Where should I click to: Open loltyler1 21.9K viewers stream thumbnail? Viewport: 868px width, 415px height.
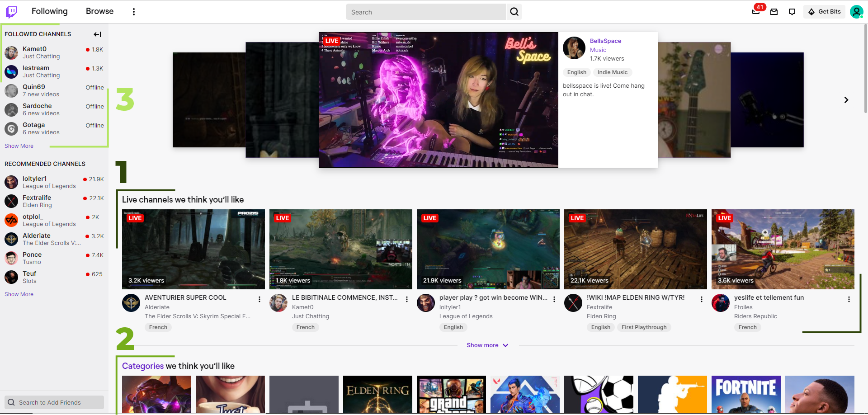(x=488, y=249)
